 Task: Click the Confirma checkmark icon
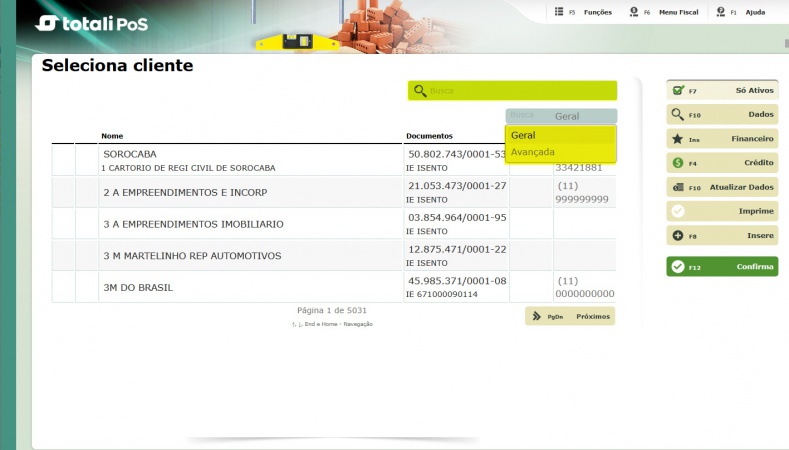coord(678,267)
